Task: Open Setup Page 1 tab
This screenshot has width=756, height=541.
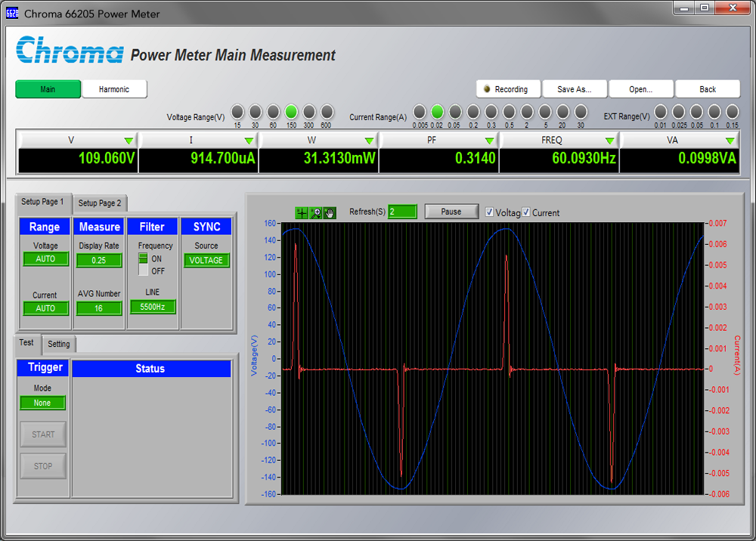Action: [42, 202]
